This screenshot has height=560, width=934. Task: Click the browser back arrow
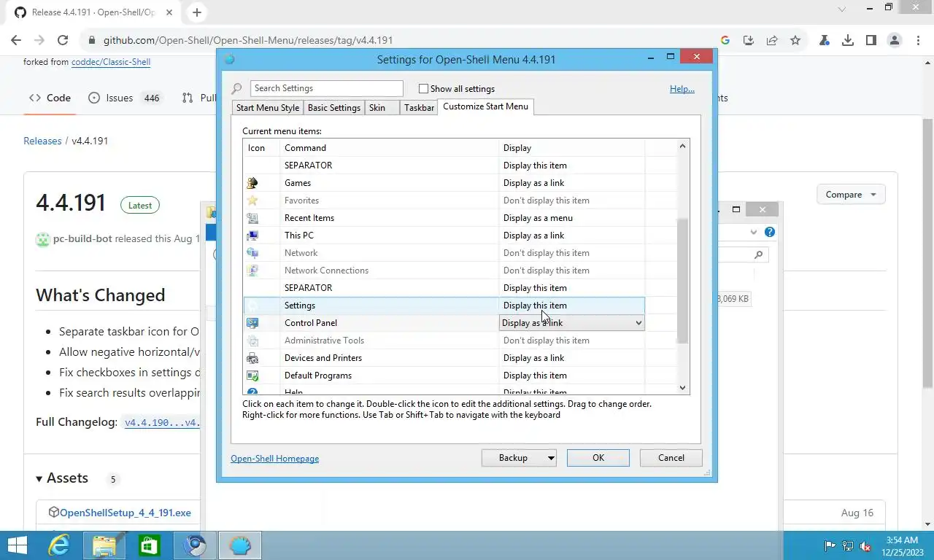pos(16,41)
